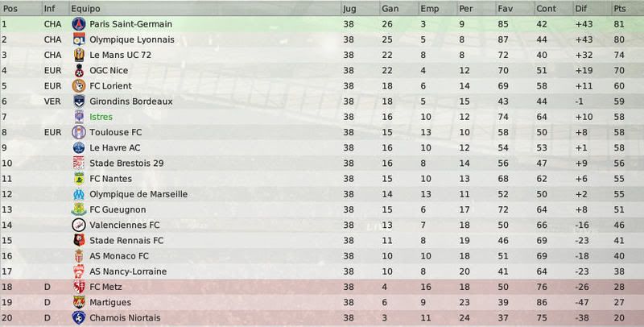Click the Le Mans UC 72 badge

click(78, 55)
